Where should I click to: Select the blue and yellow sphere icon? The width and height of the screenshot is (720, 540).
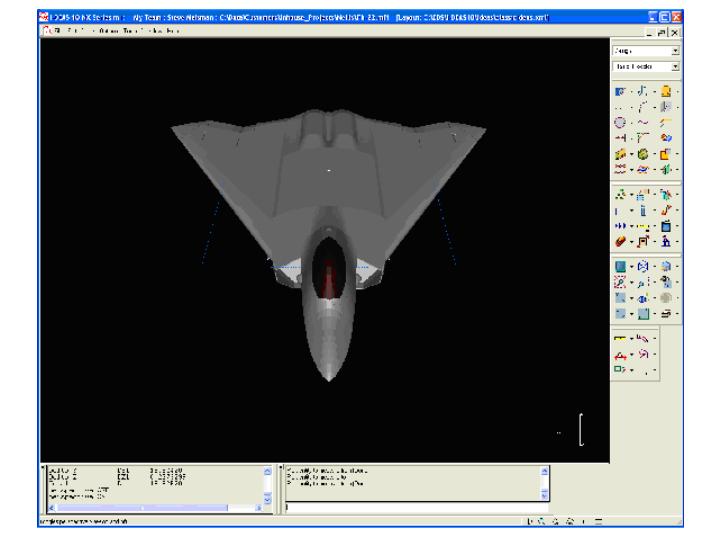tap(643, 298)
